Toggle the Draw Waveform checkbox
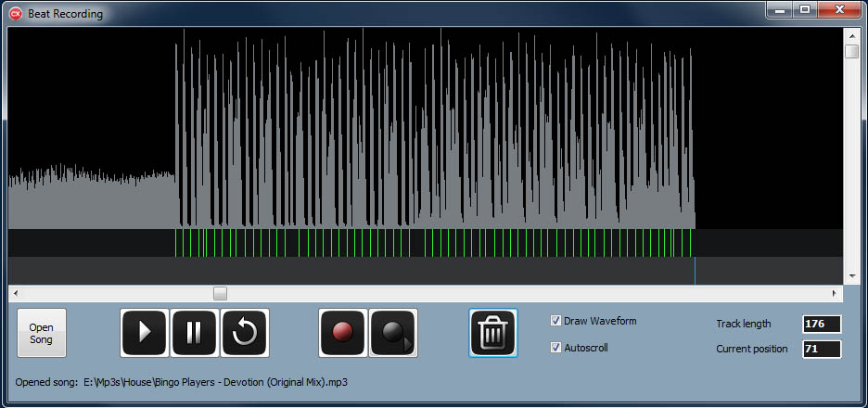 556,321
